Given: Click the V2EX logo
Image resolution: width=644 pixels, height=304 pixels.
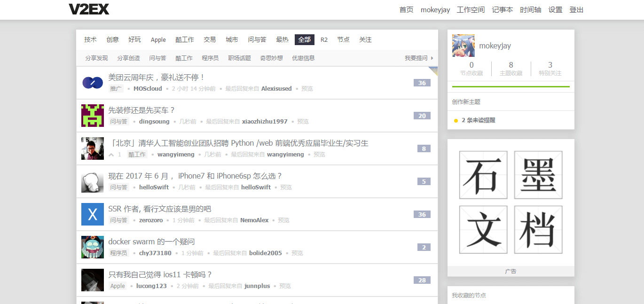Looking at the screenshot, I should [x=89, y=9].
